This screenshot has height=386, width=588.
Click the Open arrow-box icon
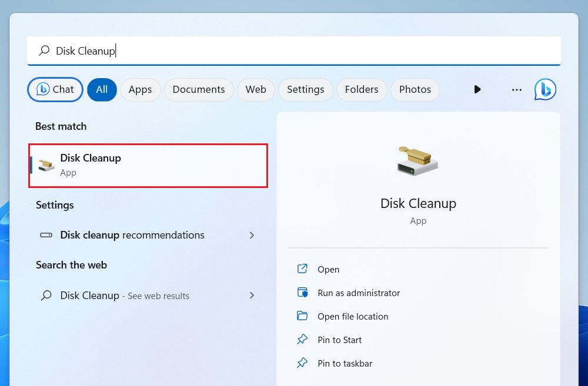click(302, 268)
